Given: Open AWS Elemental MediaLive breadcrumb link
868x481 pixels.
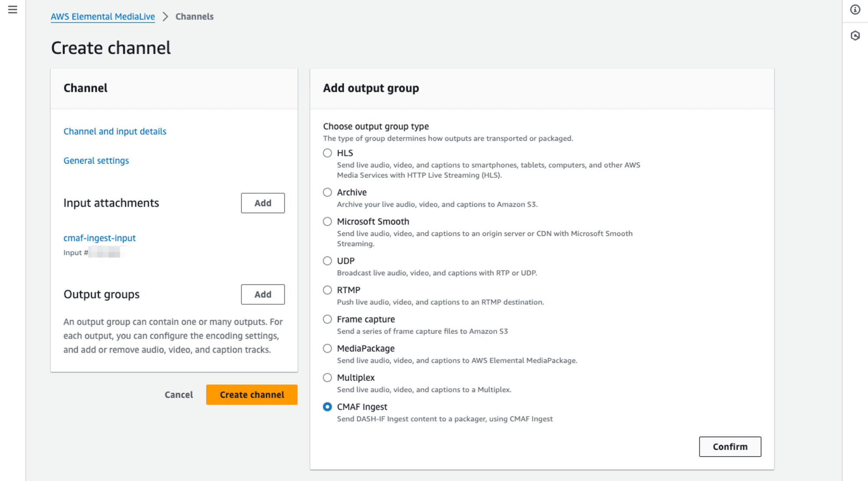Looking at the screenshot, I should click(103, 16).
